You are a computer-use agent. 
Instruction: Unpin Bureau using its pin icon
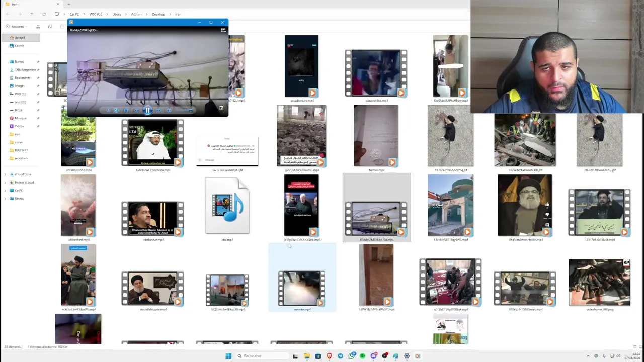[x=38, y=62]
